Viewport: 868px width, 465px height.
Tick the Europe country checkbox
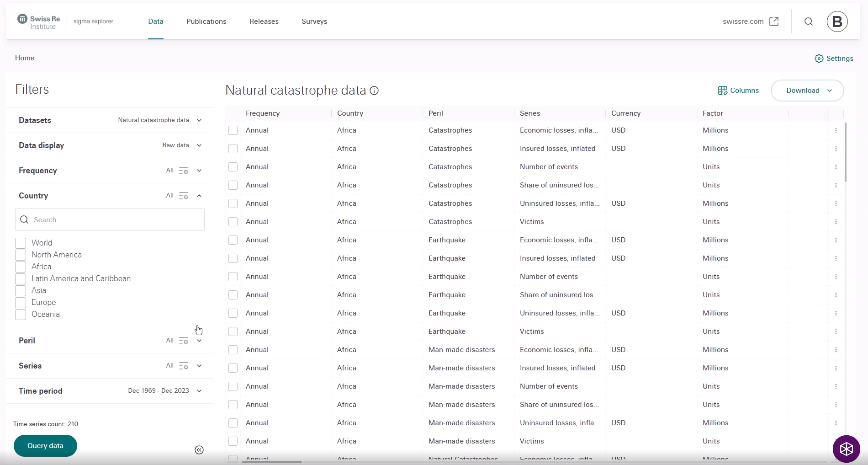(21, 302)
